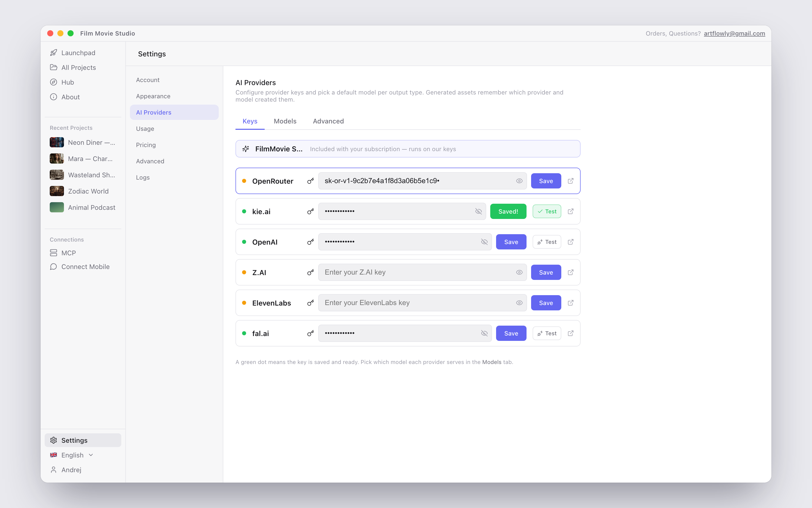Open Z.AI external link icon
Screen dimensions: 812x508
point(570,272)
